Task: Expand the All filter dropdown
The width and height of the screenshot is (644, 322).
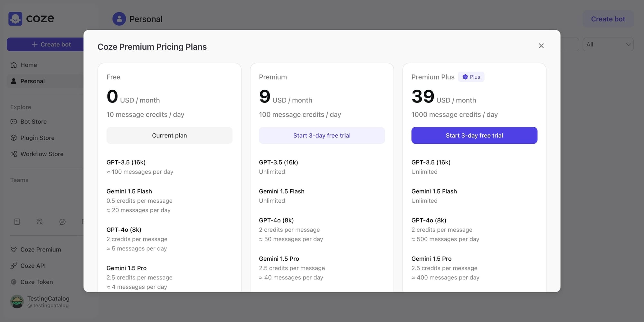Action: pyautogui.click(x=608, y=44)
